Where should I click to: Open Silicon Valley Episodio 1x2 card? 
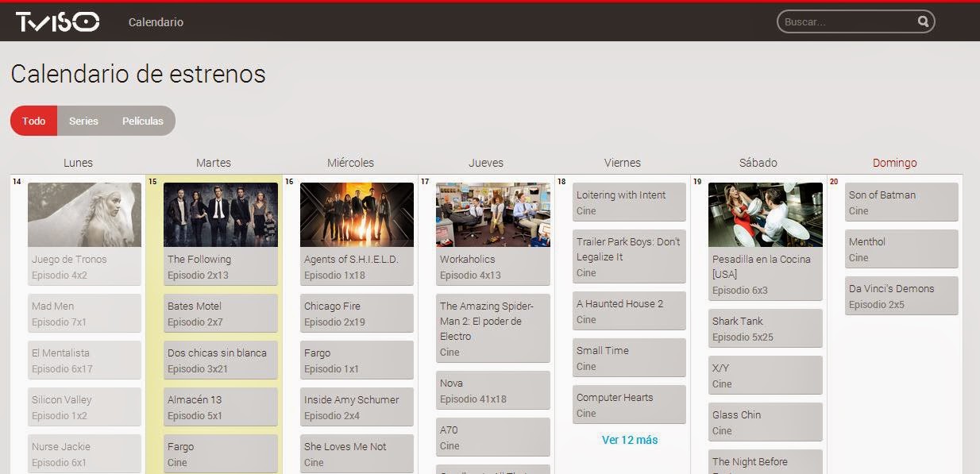tap(84, 407)
